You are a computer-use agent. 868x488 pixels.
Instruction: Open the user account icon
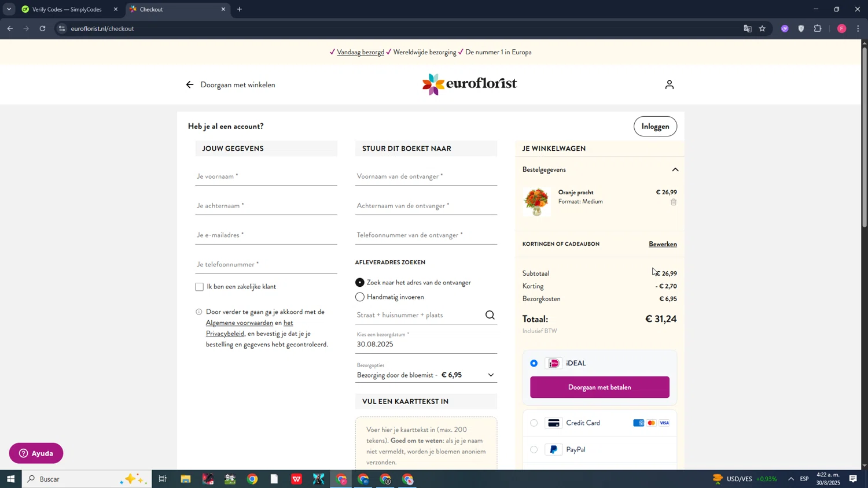[670, 84]
